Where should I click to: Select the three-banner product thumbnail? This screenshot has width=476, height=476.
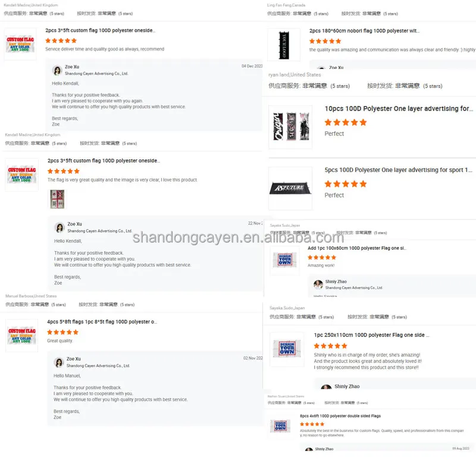290,127
